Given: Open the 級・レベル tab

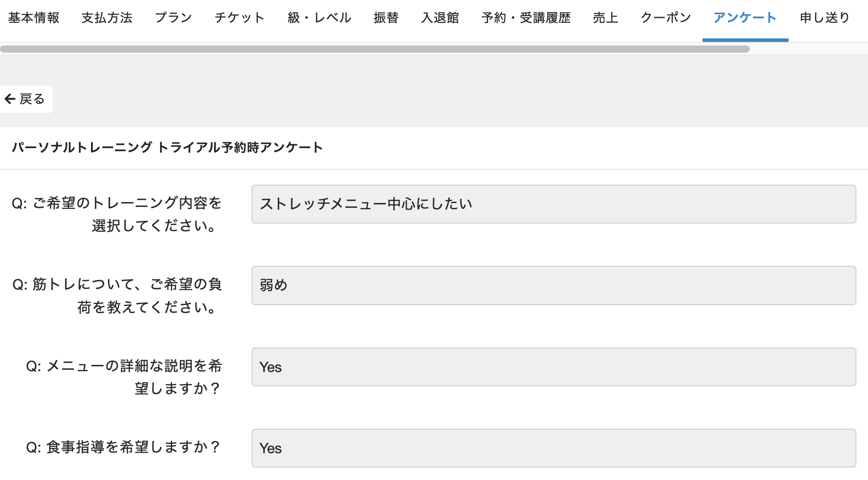Looking at the screenshot, I should click(319, 18).
